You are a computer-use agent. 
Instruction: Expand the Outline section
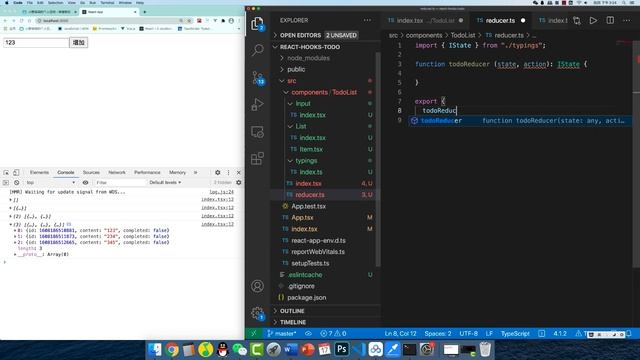[x=324, y=311]
